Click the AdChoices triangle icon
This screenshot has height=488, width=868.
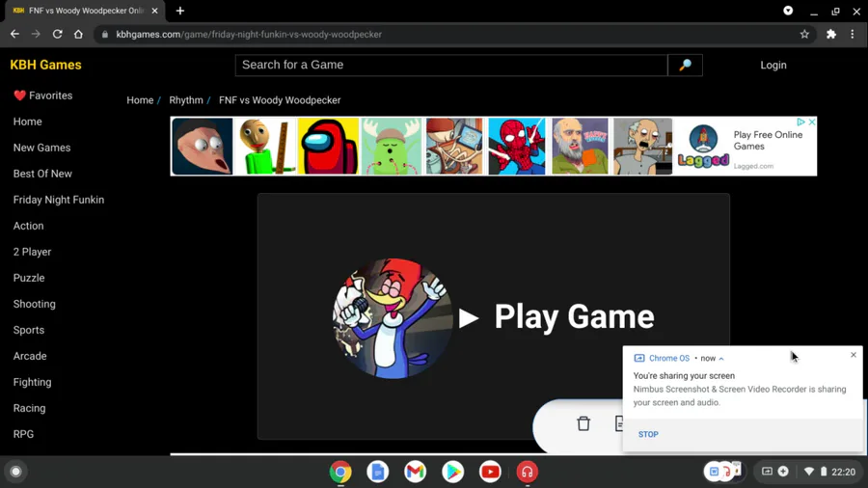[800, 122]
